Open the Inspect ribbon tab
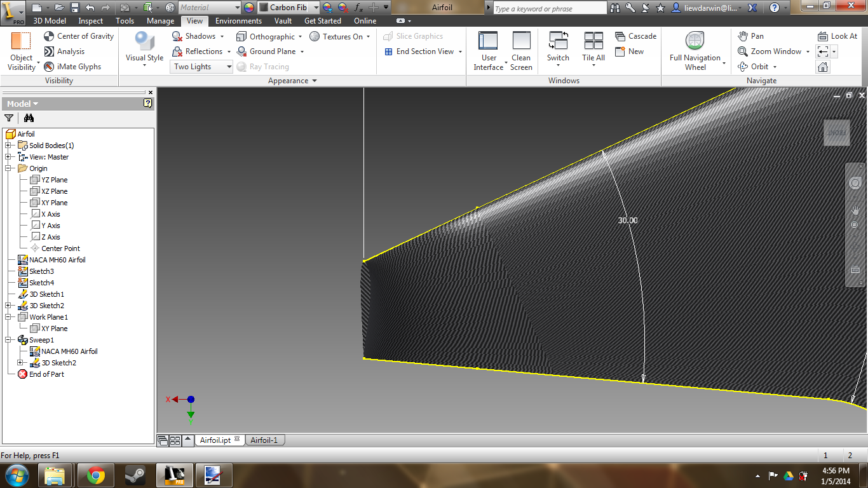868x488 pixels. [91, 21]
